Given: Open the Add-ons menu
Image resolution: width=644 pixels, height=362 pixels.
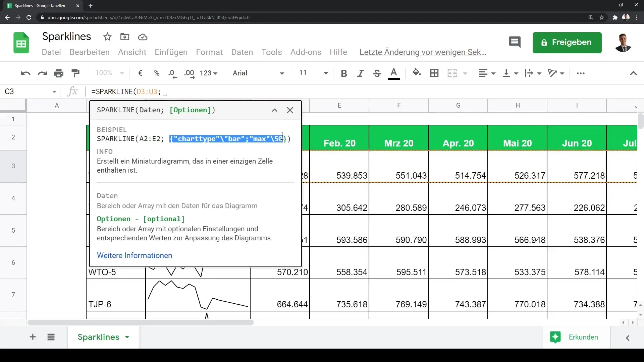Looking at the screenshot, I should click(x=306, y=52).
